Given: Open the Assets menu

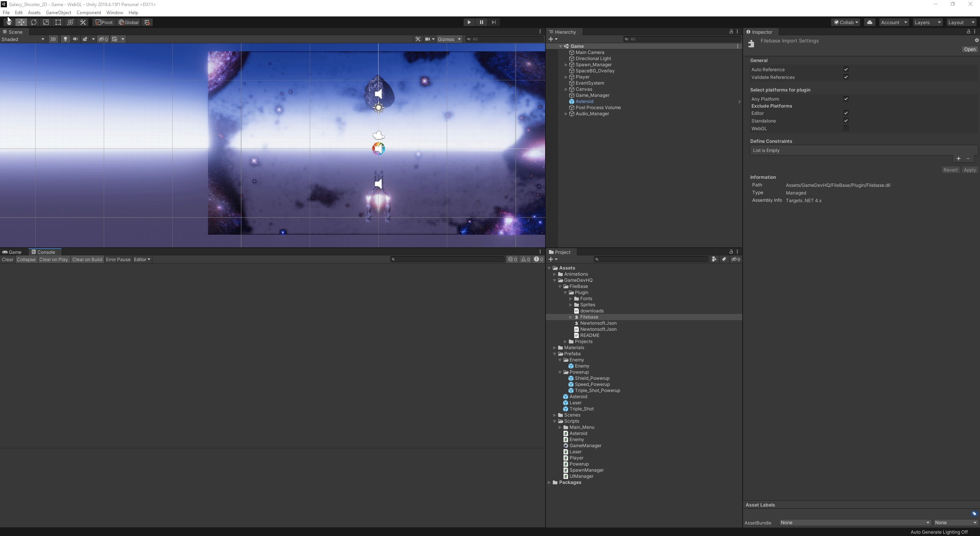Looking at the screenshot, I should pyautogui.click(x=34, y=13).
